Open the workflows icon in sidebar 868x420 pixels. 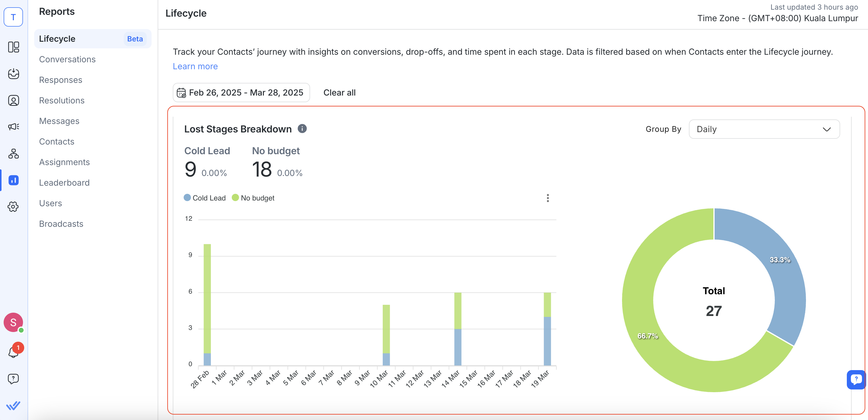14,154
